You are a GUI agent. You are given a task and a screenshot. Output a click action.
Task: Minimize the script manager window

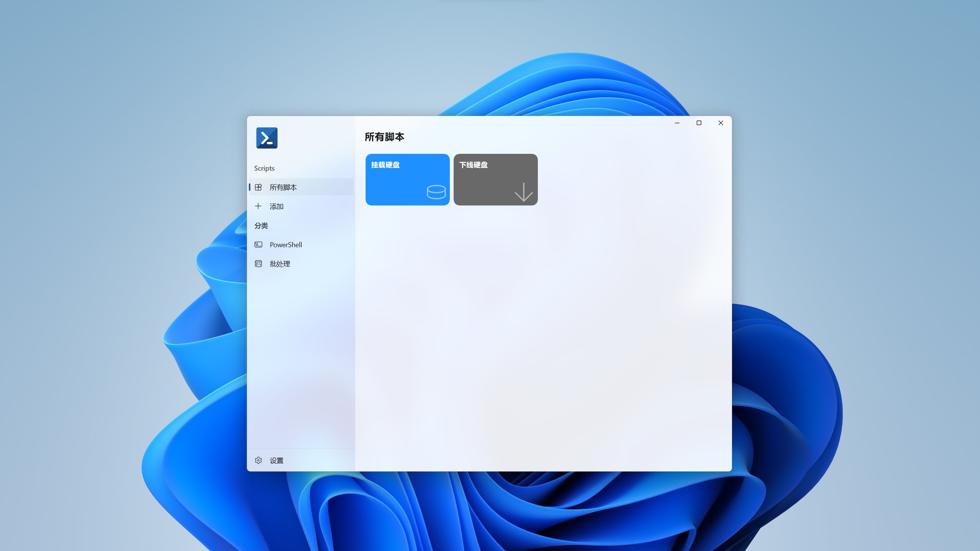pos(677,123)
